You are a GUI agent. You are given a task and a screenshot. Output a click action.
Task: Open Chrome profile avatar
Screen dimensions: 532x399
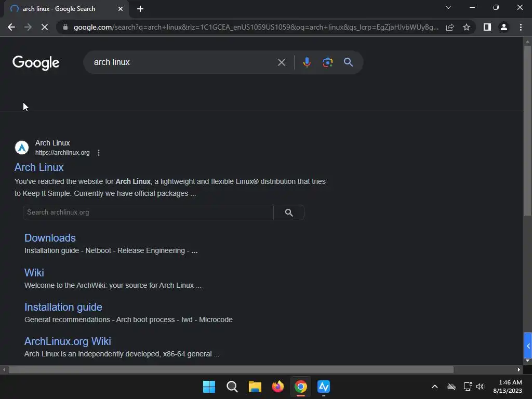coord(504,27)
